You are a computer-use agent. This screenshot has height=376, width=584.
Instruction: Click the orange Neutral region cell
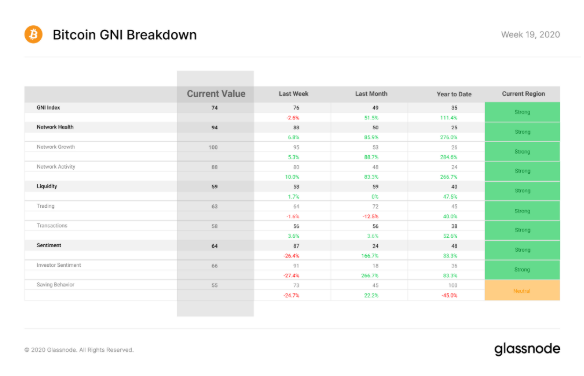(x=522, y=290)
